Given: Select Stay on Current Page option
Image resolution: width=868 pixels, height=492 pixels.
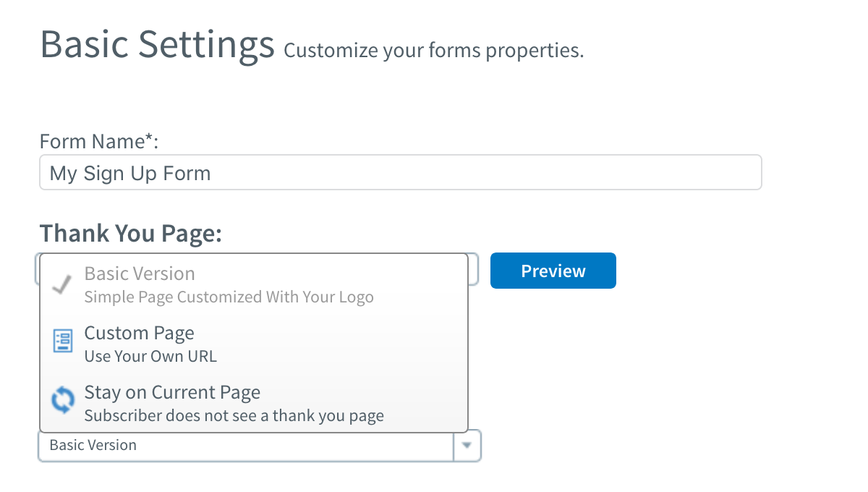Looking at the screenshot, I should [172, 393].
